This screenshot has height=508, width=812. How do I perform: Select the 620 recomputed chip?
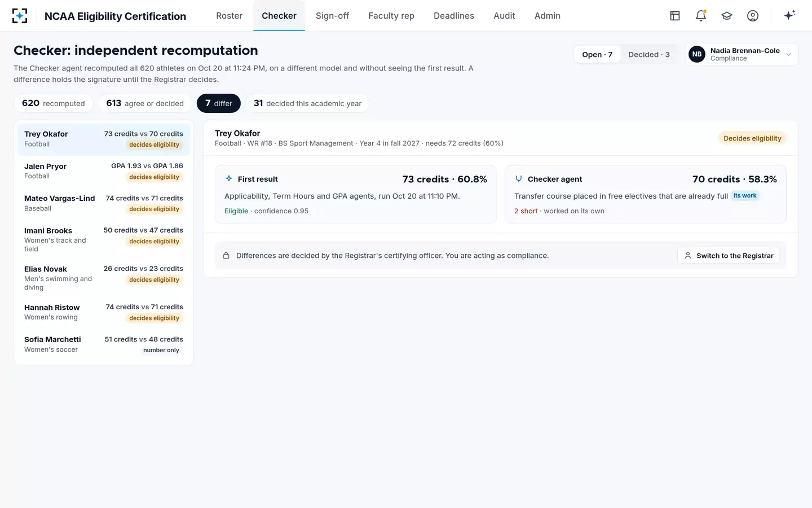pyautogui.click(x=54, y=103)
